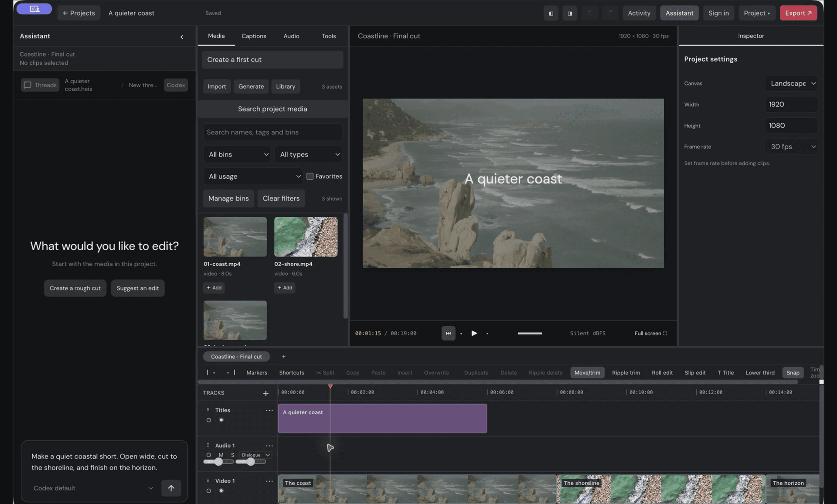This screenshot has width=837, height=504.
Task: Switch to the Audio tab
Action: (x=291, y=36)
